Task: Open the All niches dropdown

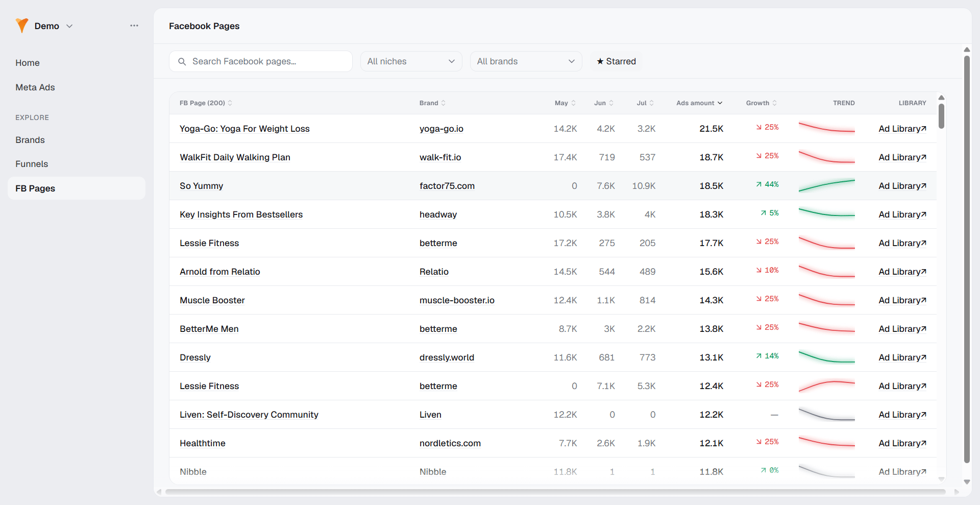Action: (x=411, y=61)
